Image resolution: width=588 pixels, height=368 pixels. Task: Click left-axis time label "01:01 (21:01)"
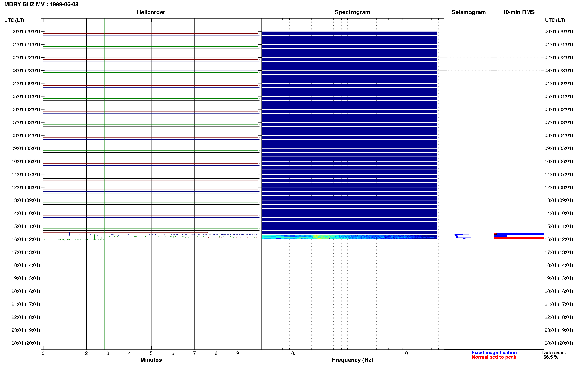(26, 45)
